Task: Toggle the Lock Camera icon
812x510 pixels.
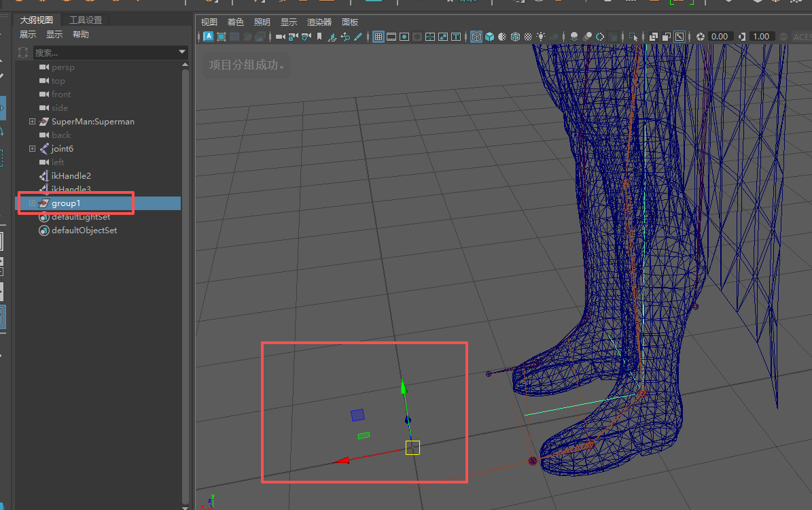Action: coord(293,36)
